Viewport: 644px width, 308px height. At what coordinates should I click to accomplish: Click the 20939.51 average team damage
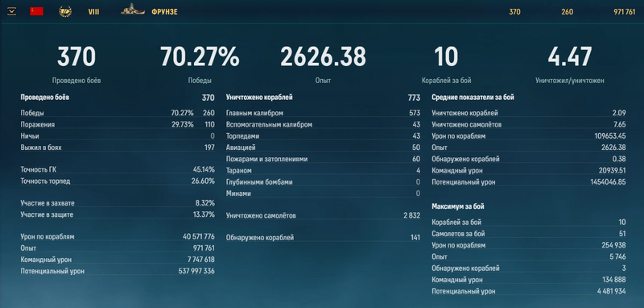(x=612, y=171)
